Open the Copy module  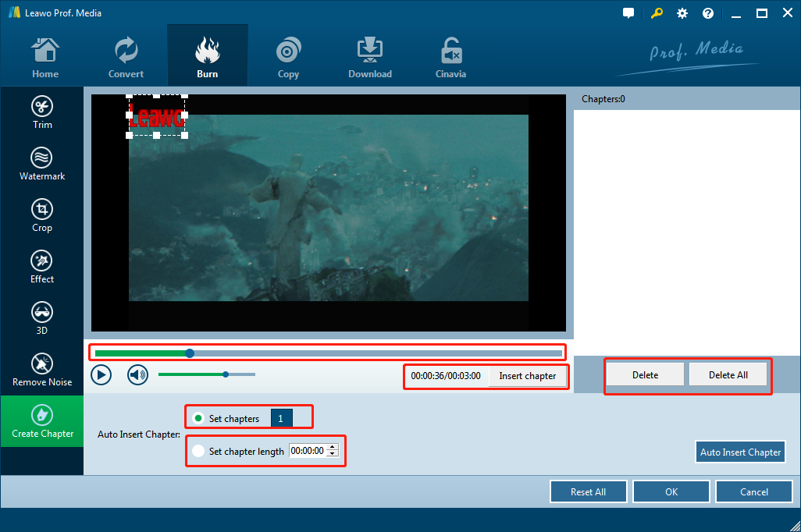[288, 58]
